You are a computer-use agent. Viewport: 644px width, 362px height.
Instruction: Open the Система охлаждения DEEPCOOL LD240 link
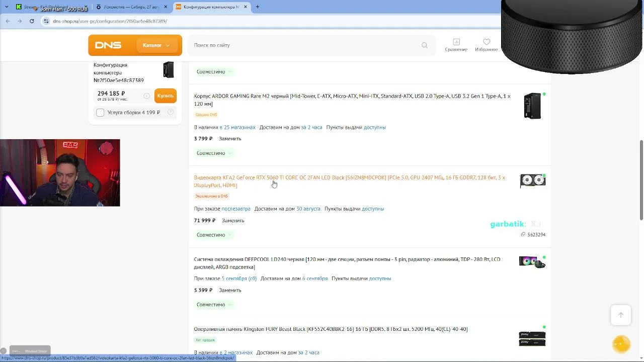pyautogui.click(x=347, y=263)
